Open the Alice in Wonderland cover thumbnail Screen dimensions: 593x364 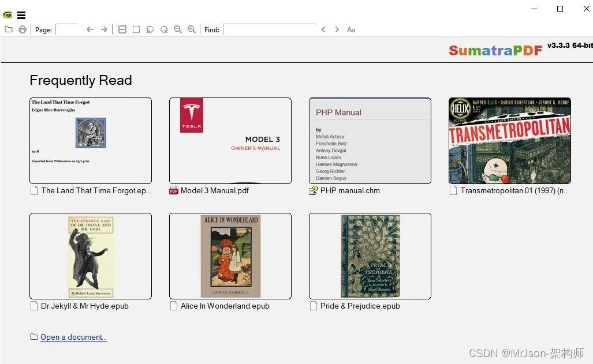[x=230, y=256]
